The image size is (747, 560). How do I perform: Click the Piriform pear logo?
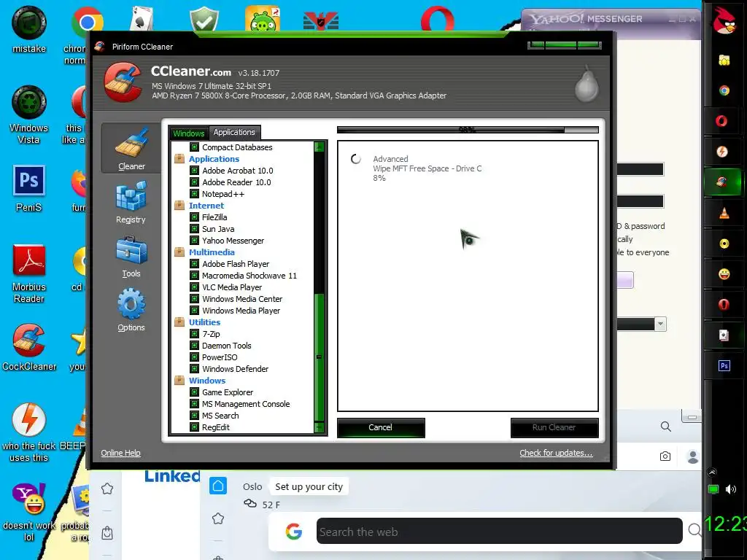pyautogui.click(x=587, y=84)
